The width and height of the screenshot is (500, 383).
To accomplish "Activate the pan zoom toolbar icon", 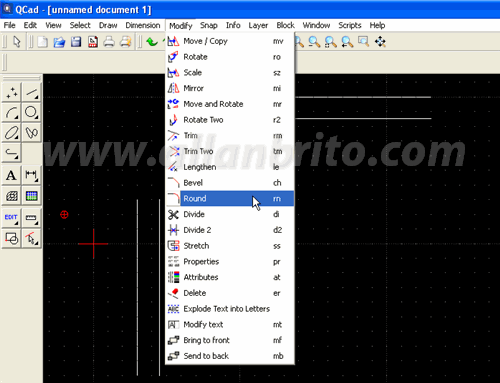I will (380, 42).
